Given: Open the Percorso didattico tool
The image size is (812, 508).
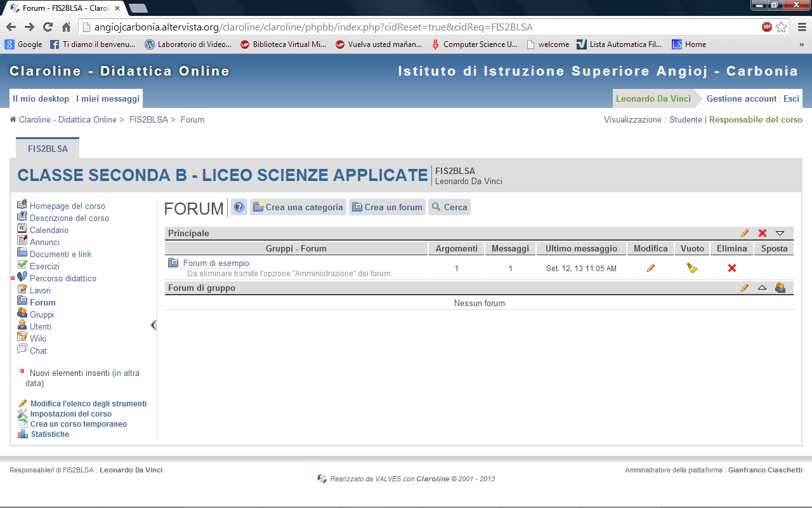Looking at the screenshot, I should coord(63,278).
